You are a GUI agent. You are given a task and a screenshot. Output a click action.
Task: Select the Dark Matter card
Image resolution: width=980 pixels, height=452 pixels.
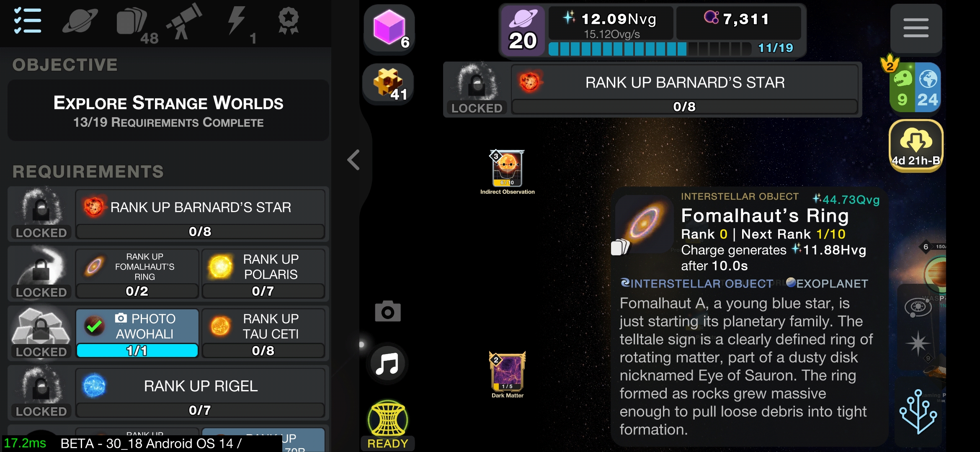pos(508,375)
